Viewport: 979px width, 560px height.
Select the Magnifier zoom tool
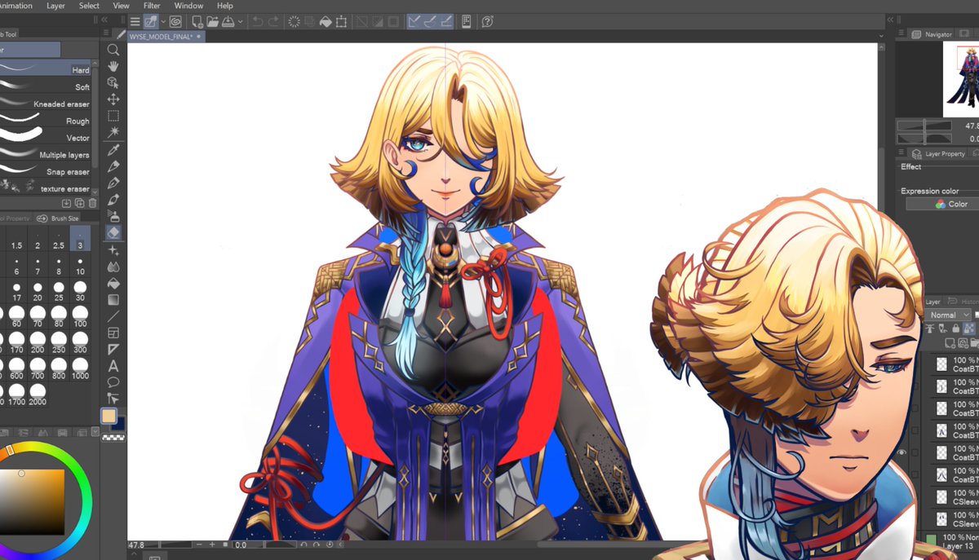coord(114,50)
